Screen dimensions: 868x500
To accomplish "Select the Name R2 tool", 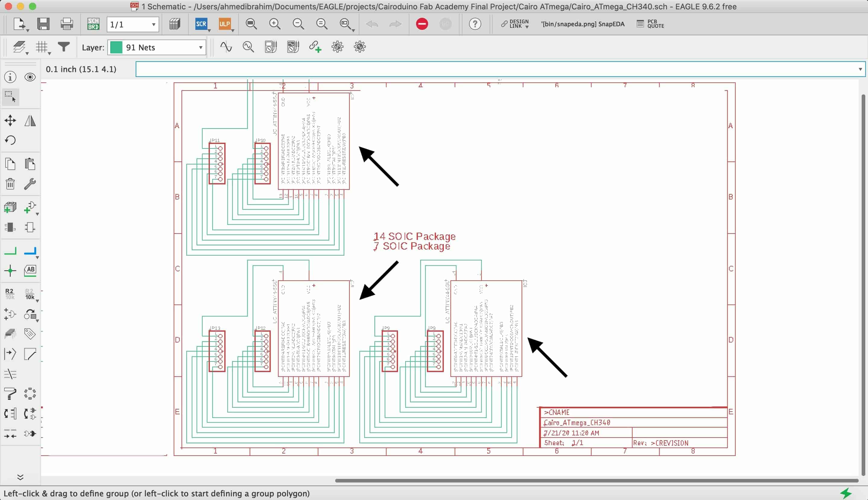I will tap(10, 294).
